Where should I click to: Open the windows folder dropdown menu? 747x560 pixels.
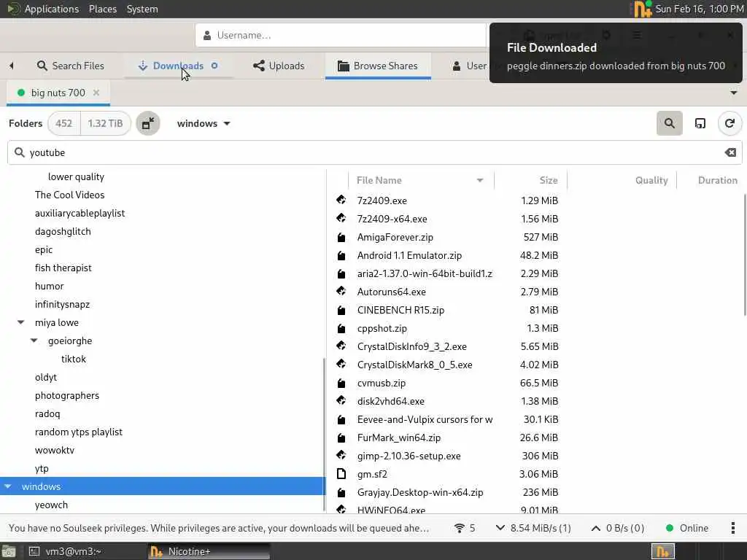204,123
